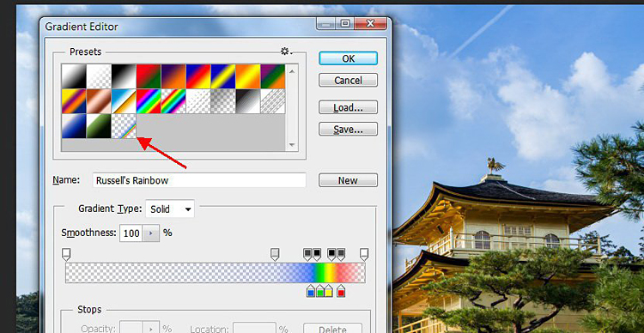Select the leftmost white opacity stop
644x333 pixels.
point(66,255)
